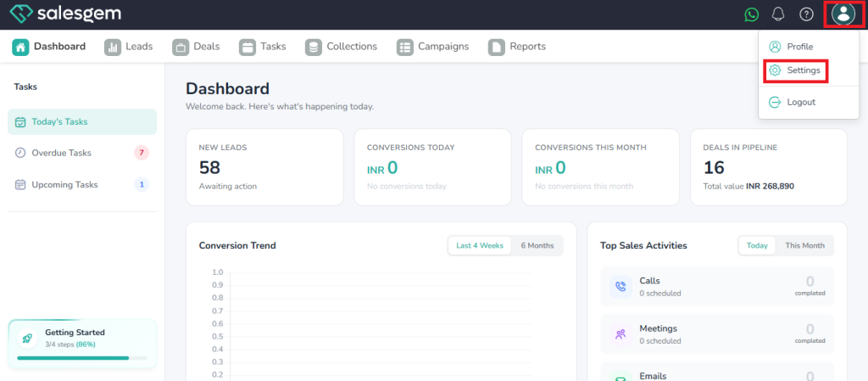The image size is (868, 381).
Task: Click the Meetings people icon
Action: tap(620, 334)
